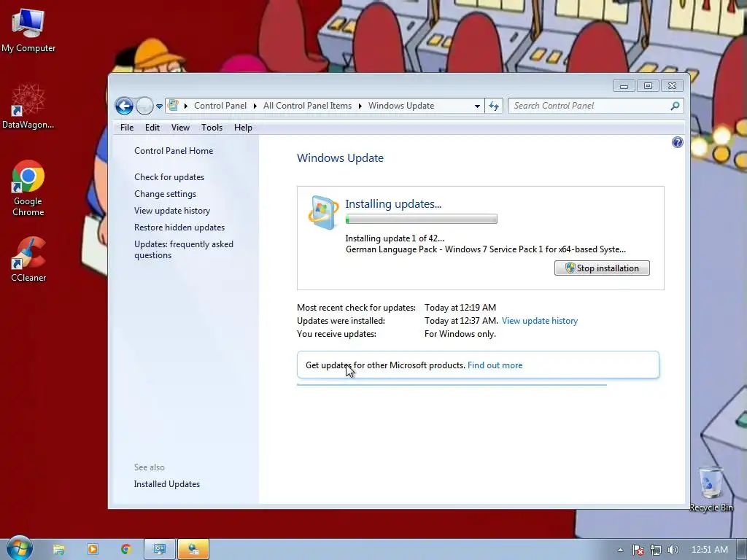This screenshot has height=560, width=747.
Task: Refresh the Windows Update page
Action: coord(494,106)
